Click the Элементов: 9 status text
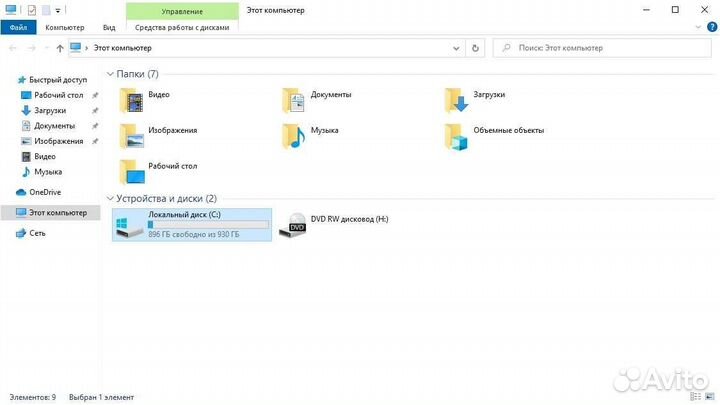The height and width of the screenshot is (405, 720). pos(33,397)
